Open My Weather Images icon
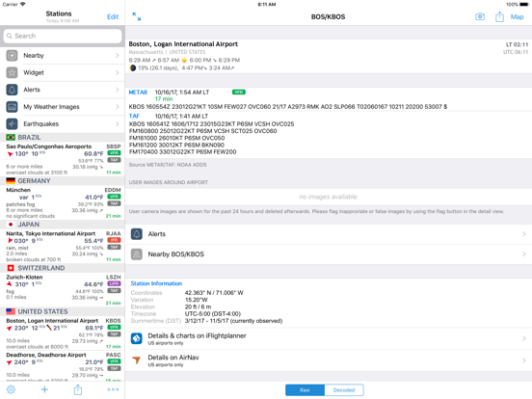The image size is (532, 399). [12, 107]
